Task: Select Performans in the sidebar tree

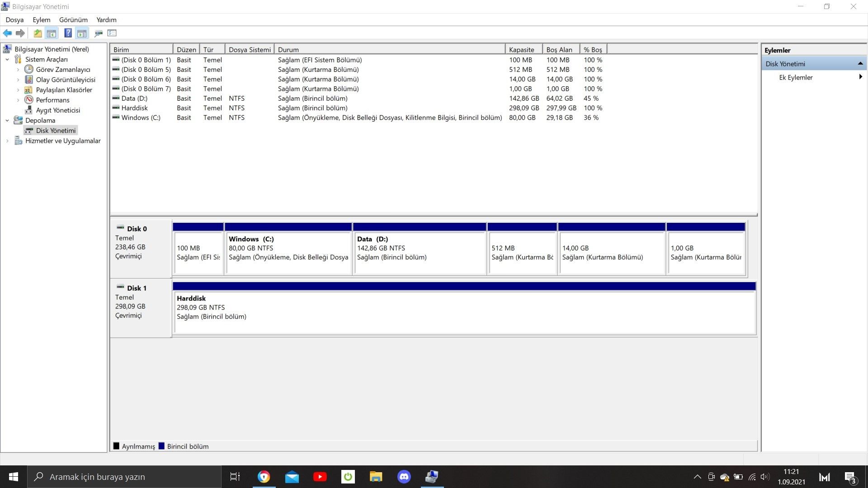Action: [x=52, y=100]
